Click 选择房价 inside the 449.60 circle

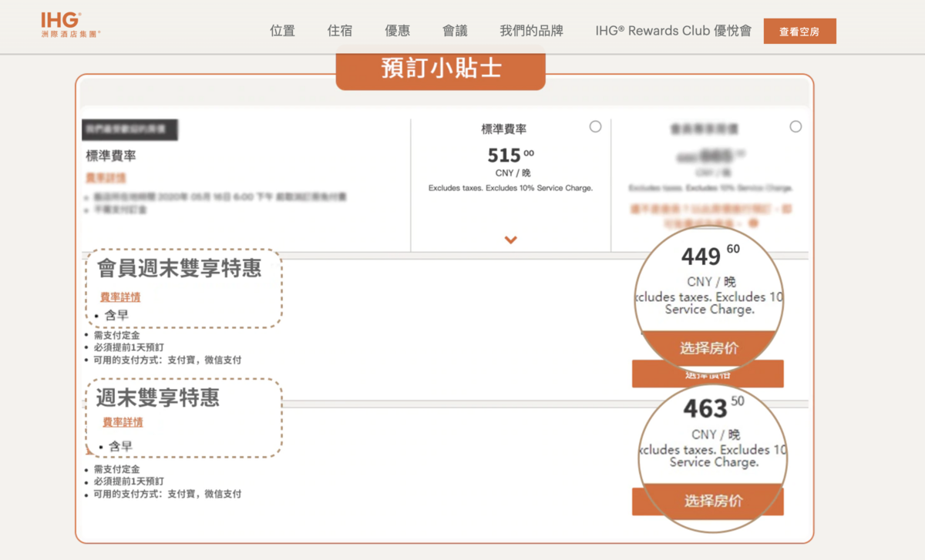point(708,348)
